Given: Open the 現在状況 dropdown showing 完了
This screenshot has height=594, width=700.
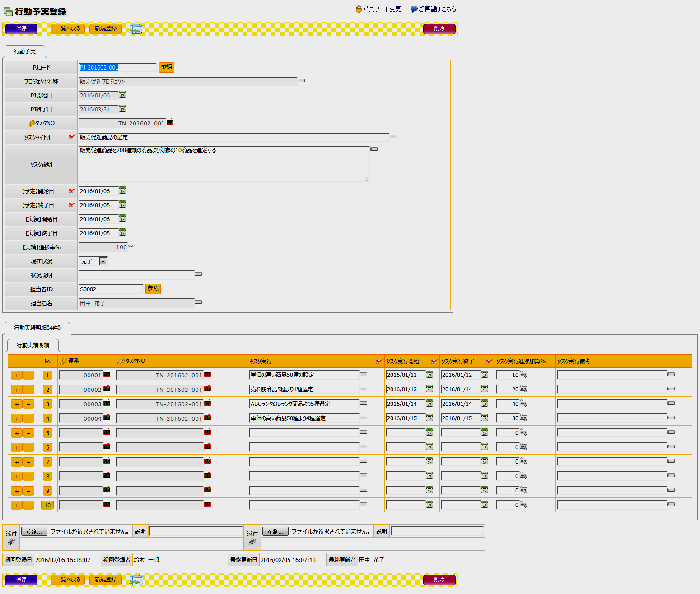Looking at the screenshot, I should (103, 261).
